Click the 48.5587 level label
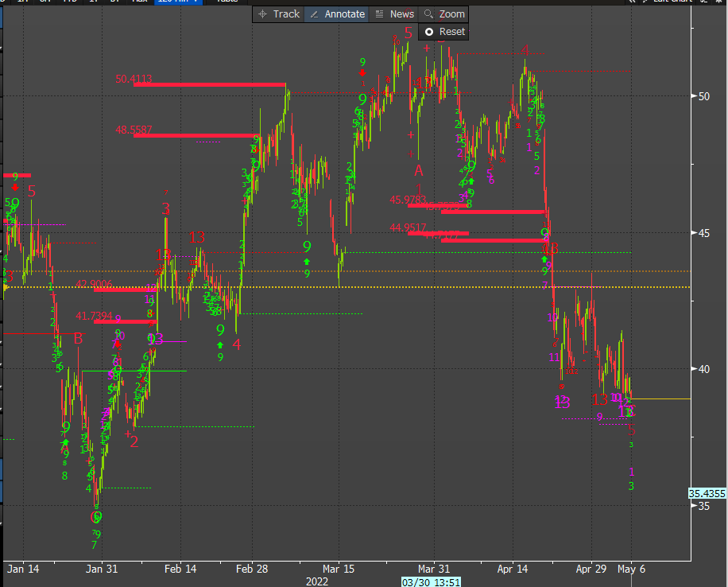The image size is (728, 587). pyautogui.click(x=134, y=130)
